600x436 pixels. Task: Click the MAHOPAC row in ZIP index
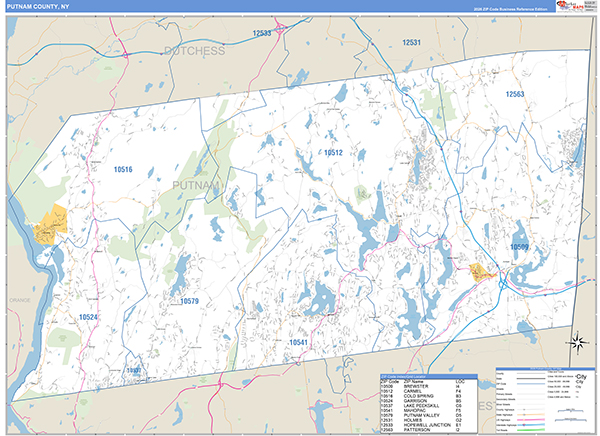click(429, 411)
